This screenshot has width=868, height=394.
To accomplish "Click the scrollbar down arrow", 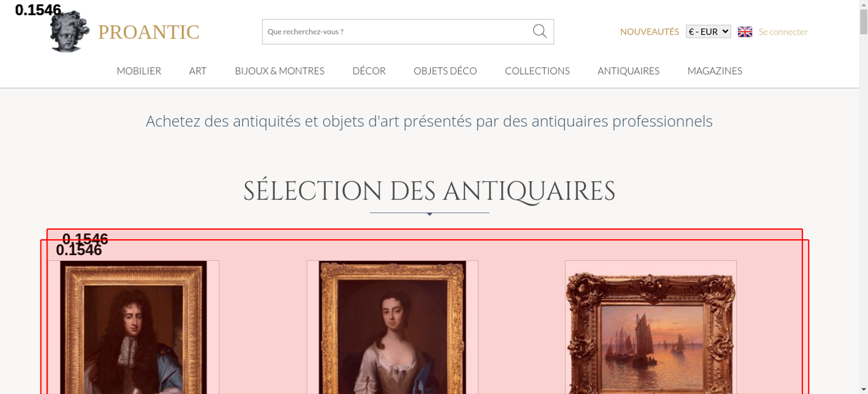I will click(x=864, y=389).
